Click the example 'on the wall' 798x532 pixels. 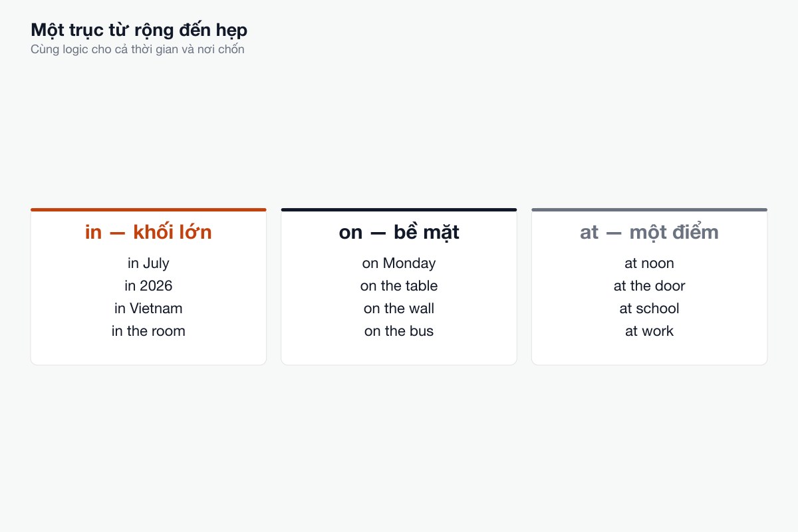click(x=399, y=309)
